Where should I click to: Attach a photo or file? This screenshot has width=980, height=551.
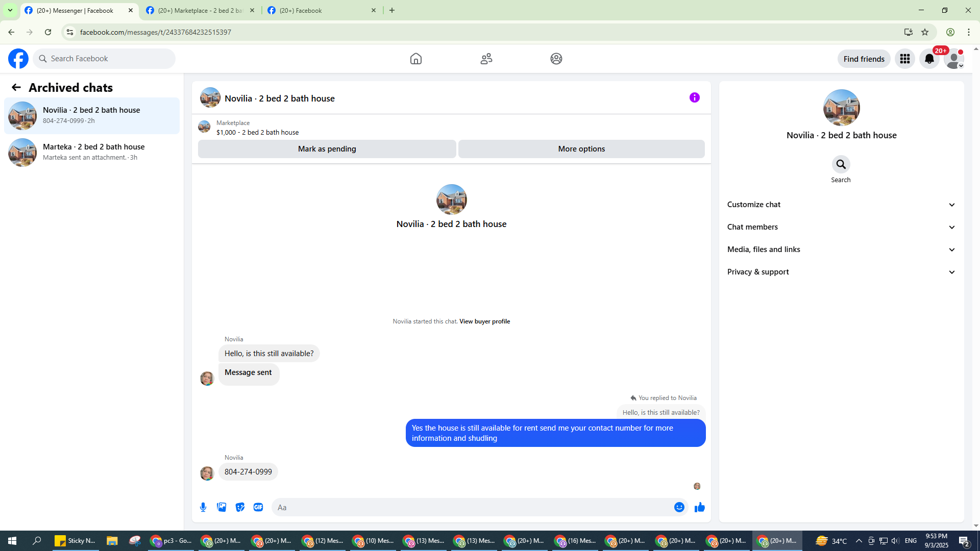click(222, 507)
